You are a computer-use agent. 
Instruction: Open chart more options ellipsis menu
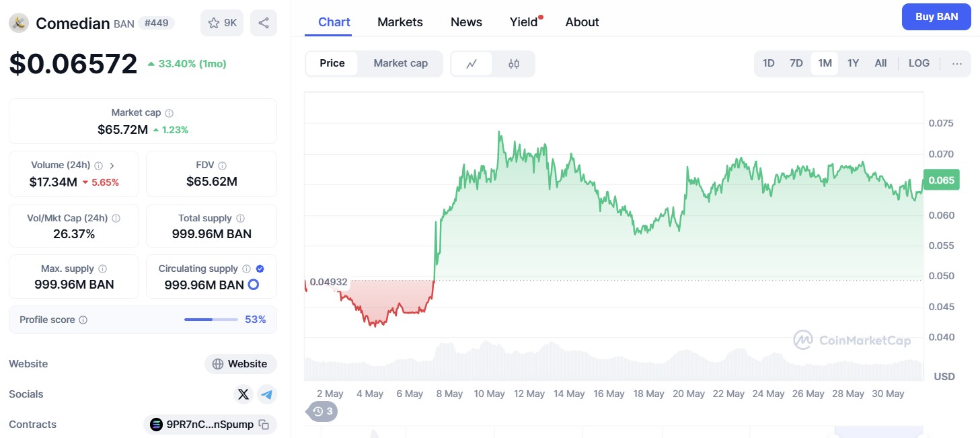957,64
